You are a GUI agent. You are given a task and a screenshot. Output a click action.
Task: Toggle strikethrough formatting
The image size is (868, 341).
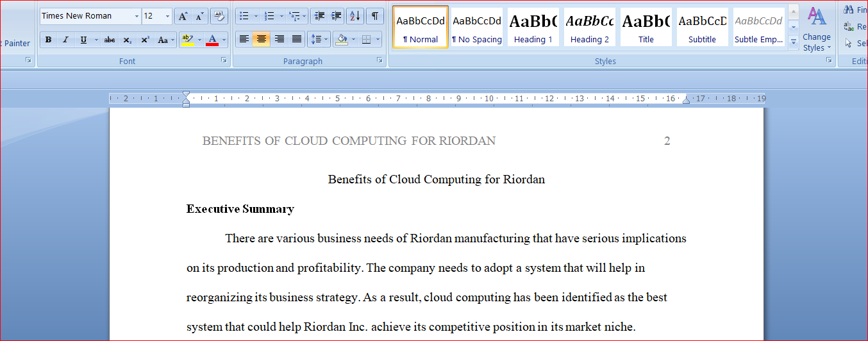click(110, 40)
